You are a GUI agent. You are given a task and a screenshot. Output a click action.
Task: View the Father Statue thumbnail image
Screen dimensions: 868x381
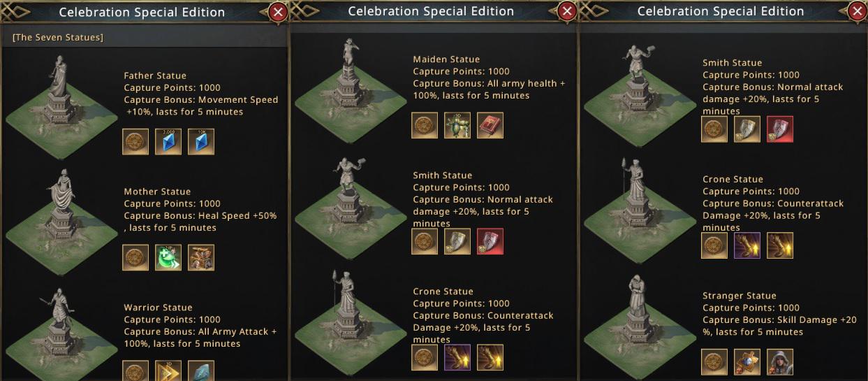pyautogui.click(x=60, y=105)
